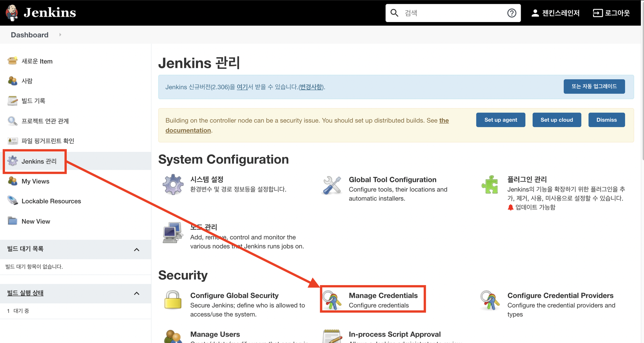The height and width of the screenshot is (343, 644).
Task: Click the '1 대기 중' executor row
Action: [75, 311]
